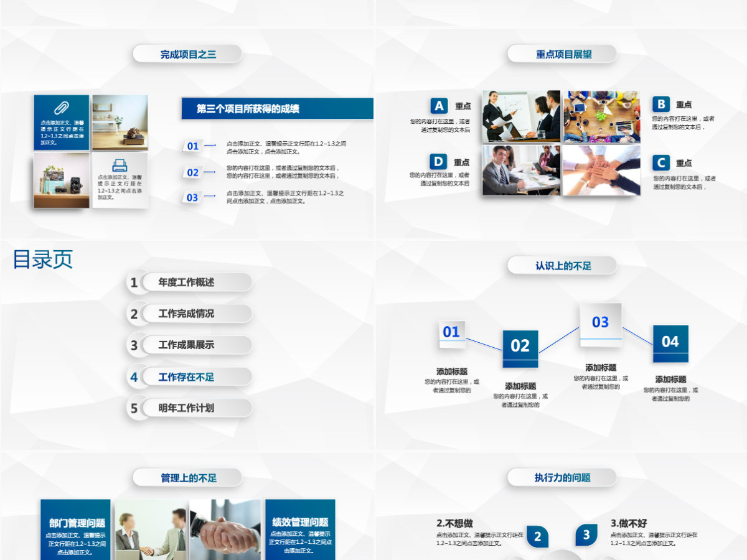Select 明年工作计划 contents entry

pos(197,408)
